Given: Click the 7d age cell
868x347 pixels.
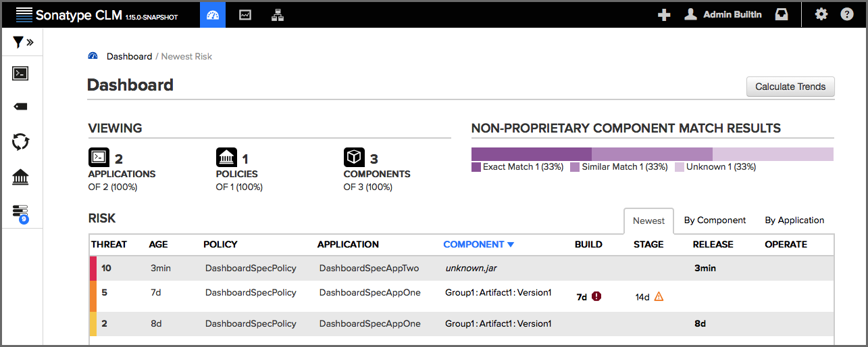Looking at the screenshot, I should click(x=156, y=293).
